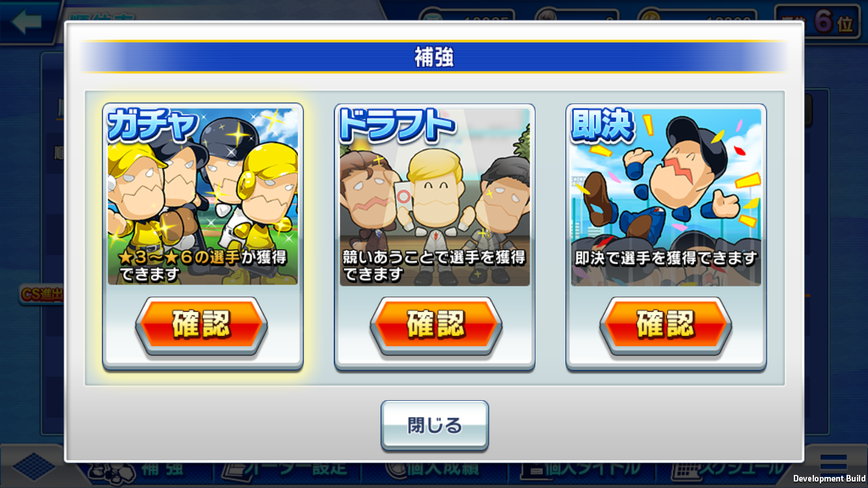Tap the CS進出 label on left edge
The width and height of the screenshot is (868, 488).
coord(42,295)
